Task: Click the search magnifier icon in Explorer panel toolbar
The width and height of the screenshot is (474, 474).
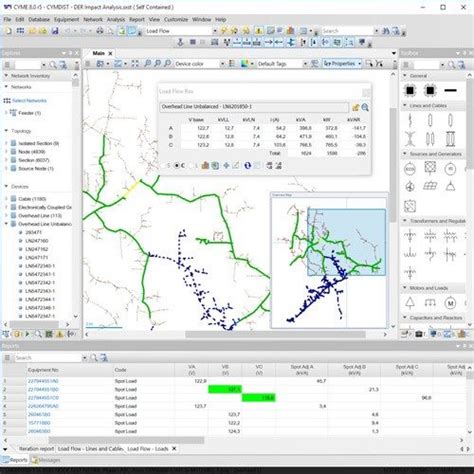Action: pos(53,65)
